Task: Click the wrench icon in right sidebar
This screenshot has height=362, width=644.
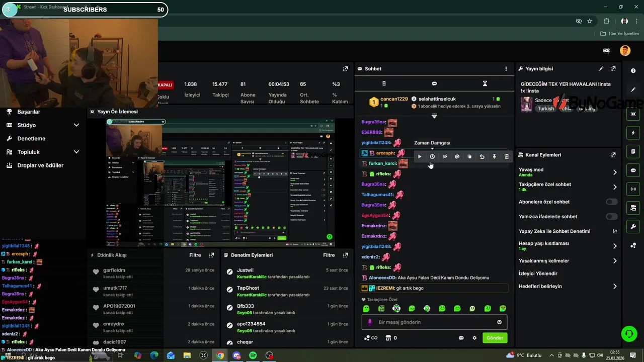Action: [x=633, y=227]
